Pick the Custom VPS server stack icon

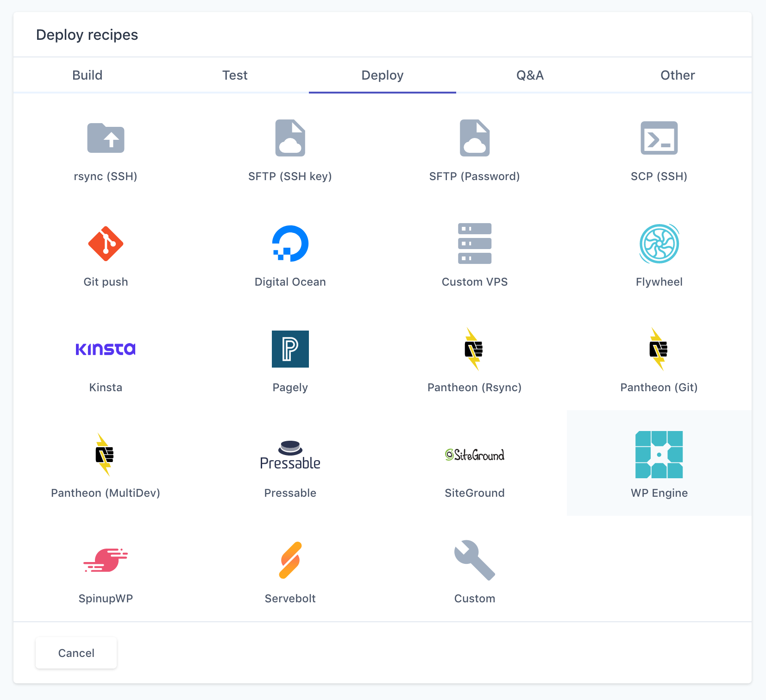[475, 244]
